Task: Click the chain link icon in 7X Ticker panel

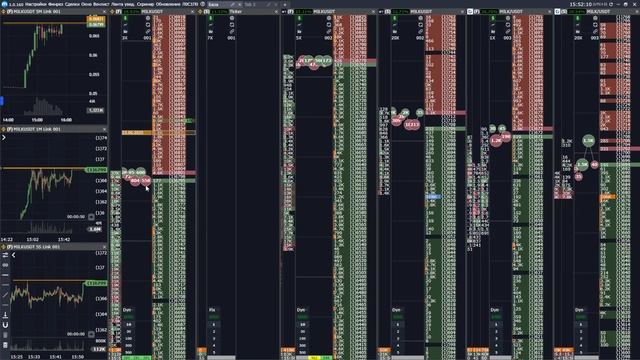Action: pyautogui.click(x=232, y=31)
